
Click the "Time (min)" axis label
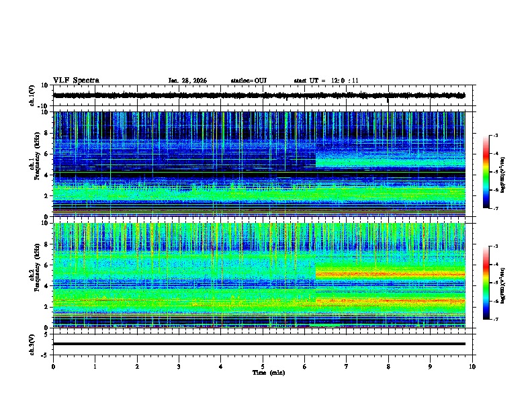[x=269, y=373]
